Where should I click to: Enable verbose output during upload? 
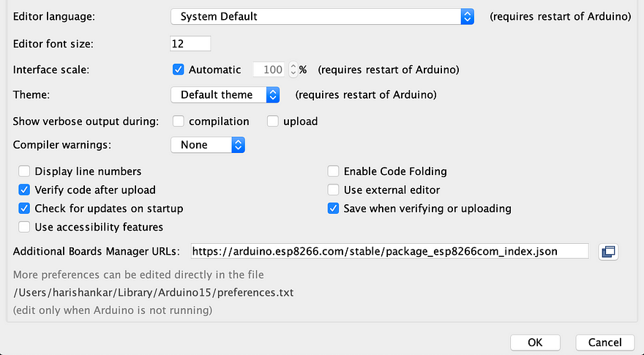(x=273, y=122)
